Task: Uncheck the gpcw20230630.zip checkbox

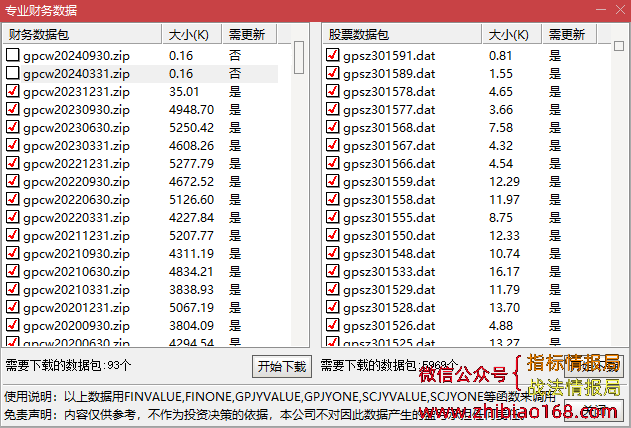Action: coord(12,127)
